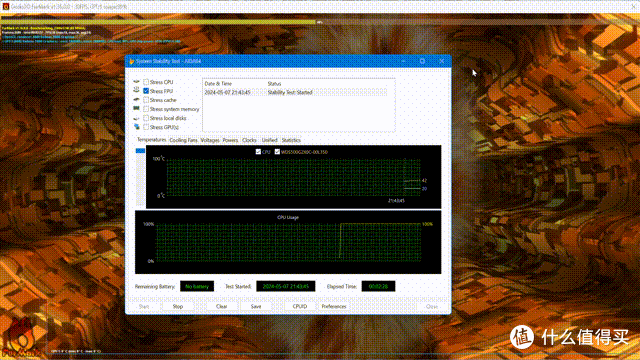
Task: Select the Temperatures tab
Action: click(151, 140)
